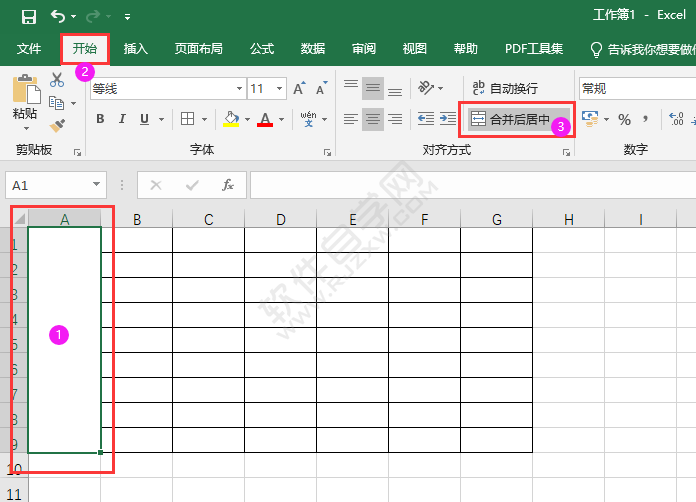Click the 合并后居中 merge button
Screen dimensions: 696x502
(518, 119)
